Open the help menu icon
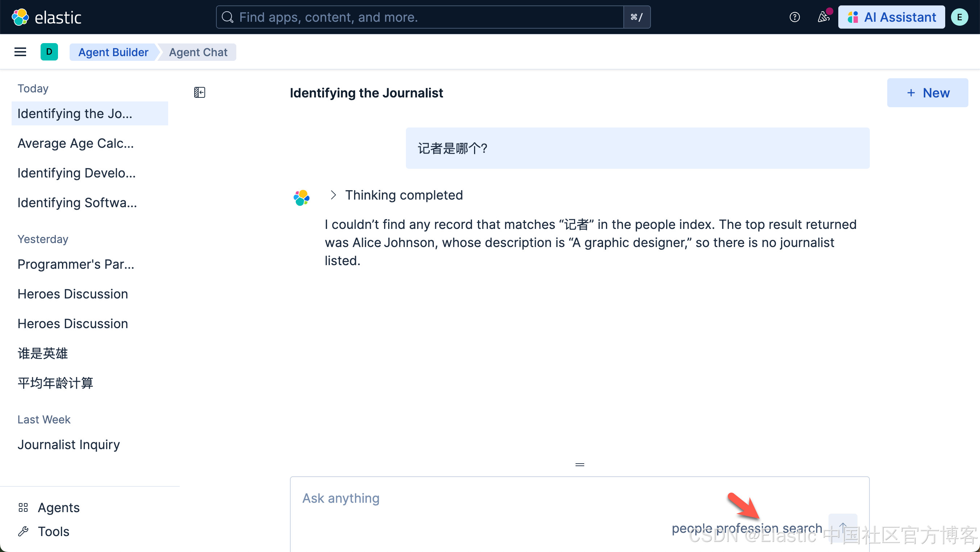Viewport: 980px width, 552px height. pyautogui.click(x=794, y=17)
